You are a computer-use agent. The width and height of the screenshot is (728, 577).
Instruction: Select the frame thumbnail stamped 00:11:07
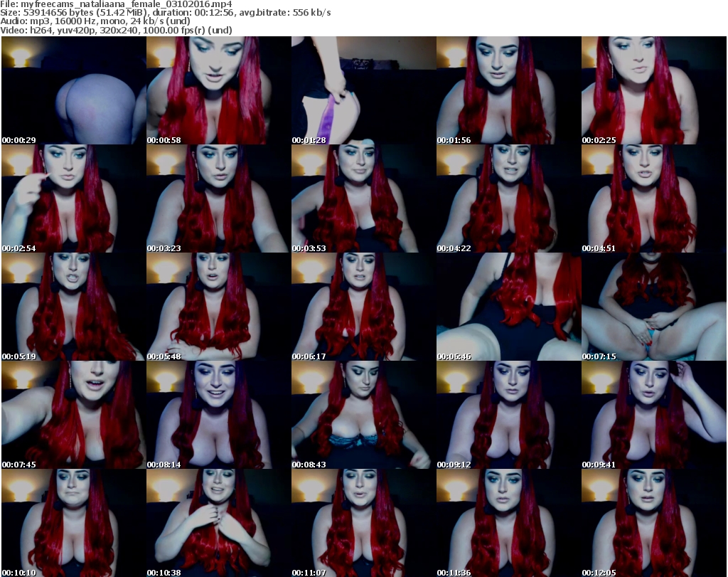(363, 523)
